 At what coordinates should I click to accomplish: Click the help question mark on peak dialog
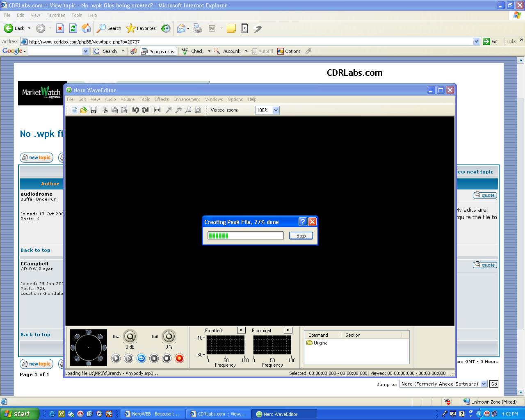pos(303,222)
